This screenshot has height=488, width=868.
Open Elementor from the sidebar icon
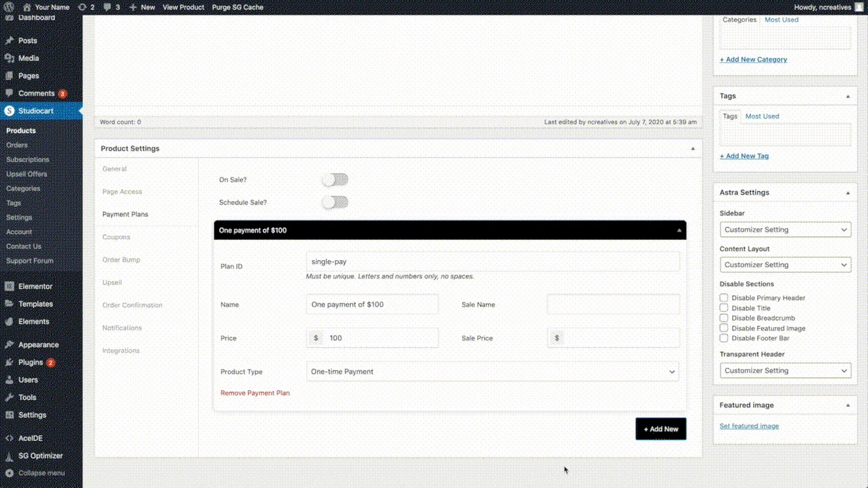pos(9,286)
